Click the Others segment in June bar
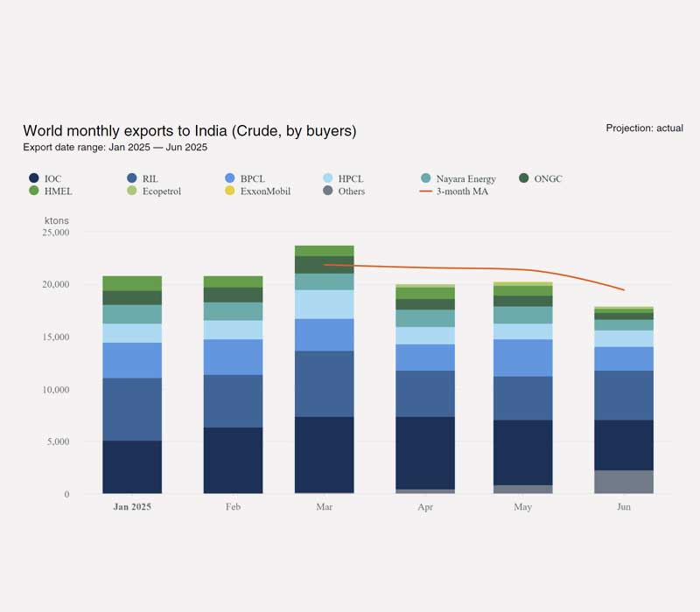 [624, 482]
